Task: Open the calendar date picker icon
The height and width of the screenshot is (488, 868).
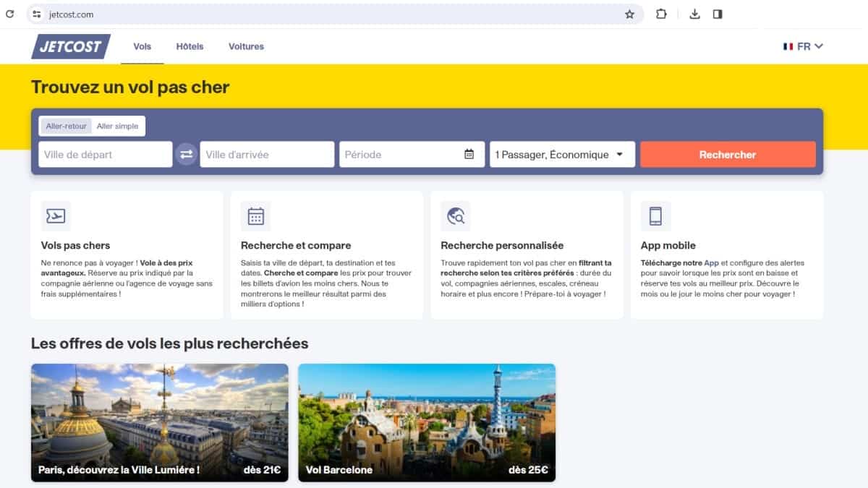Action: 469,154
